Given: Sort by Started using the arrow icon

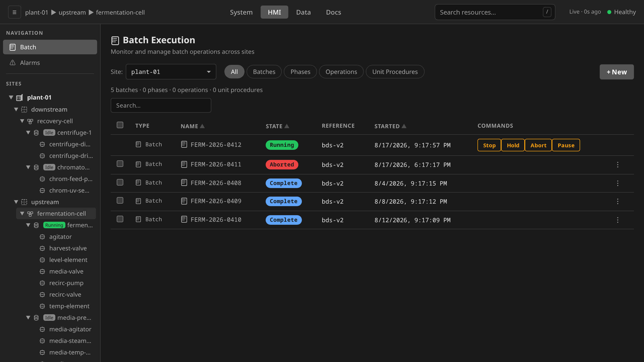Looking at the screenshot, I should point(404,126).
